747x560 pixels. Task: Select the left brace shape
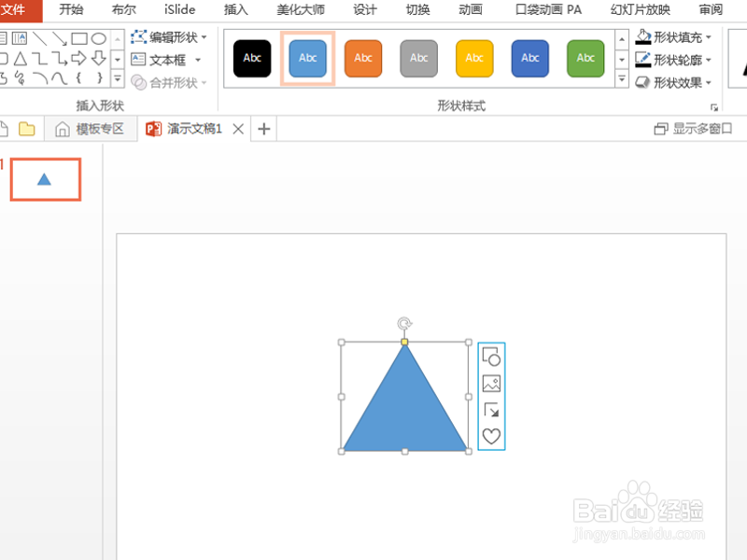tap(78, 77)
